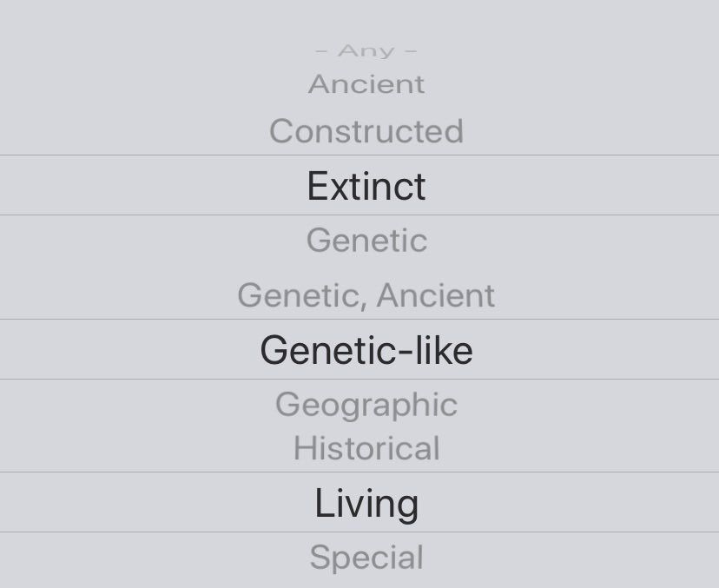The height and width of the screenshot is (588, 719).
Task: Add Constructed to the selected types
Action: (x=366, y=131)
